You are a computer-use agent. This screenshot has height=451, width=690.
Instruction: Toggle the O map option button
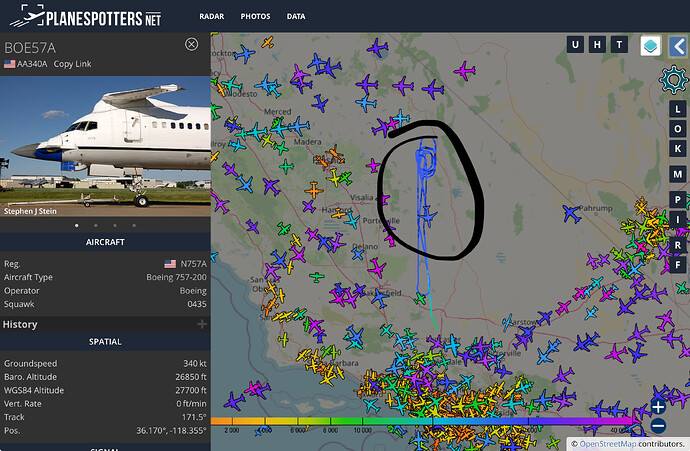(678, 128)
